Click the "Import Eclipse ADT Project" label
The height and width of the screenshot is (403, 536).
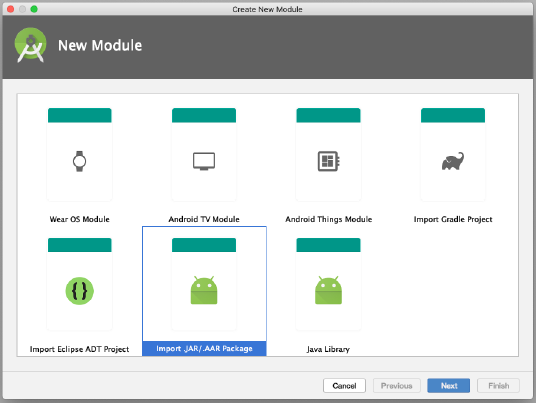[x=79, y=349]
